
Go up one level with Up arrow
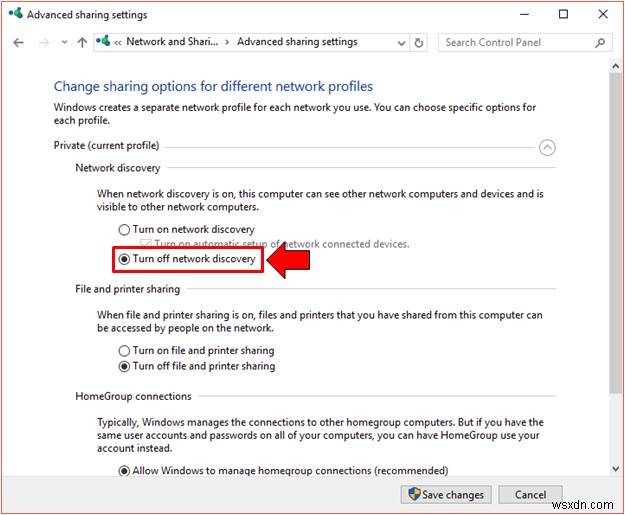pos(82,42)
